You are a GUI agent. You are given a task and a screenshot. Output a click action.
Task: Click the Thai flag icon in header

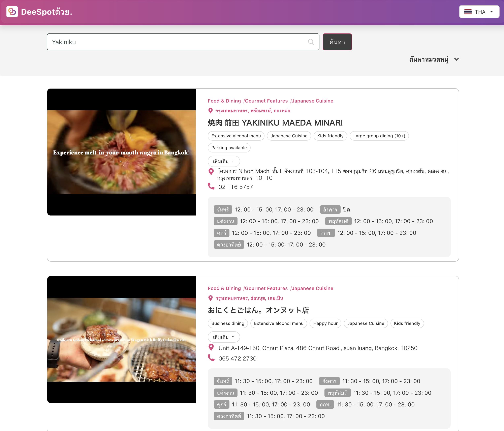coord(468,12)
